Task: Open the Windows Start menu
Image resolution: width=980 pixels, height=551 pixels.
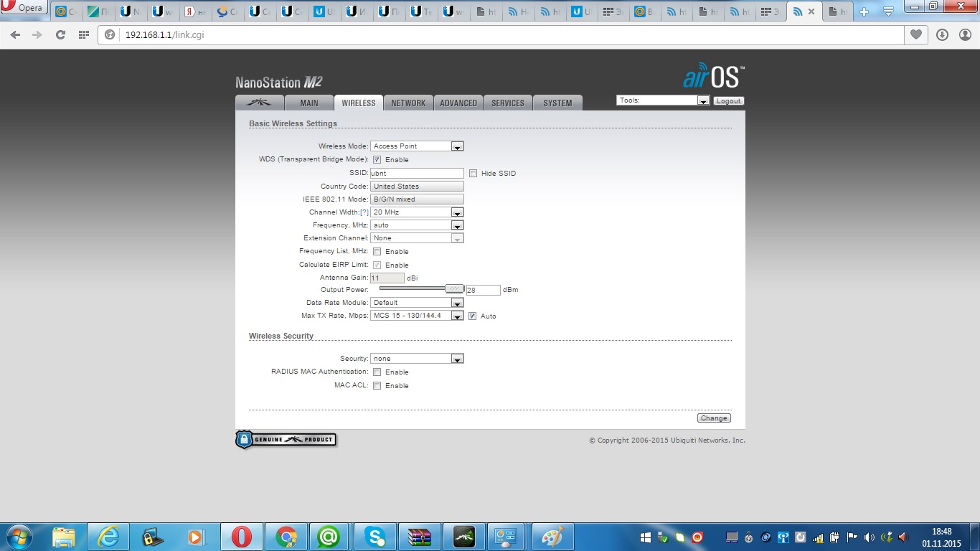Action: pyautogui.click(x=19, y=536)
